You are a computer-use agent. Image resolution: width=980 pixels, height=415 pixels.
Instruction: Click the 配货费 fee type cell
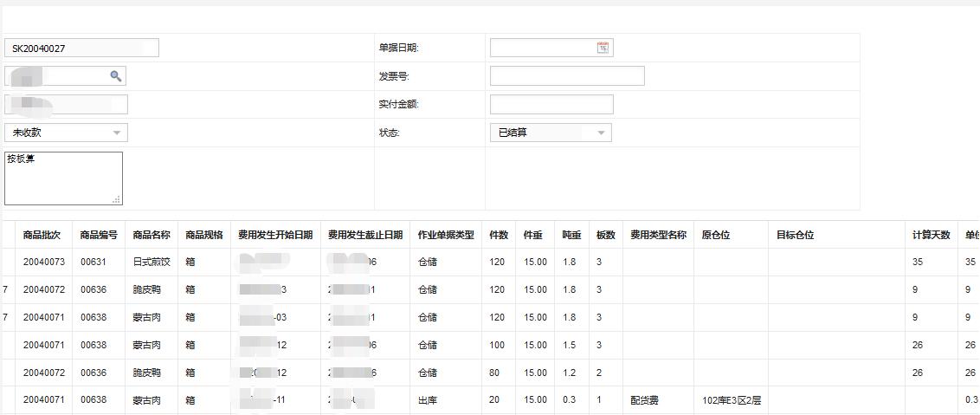pos(644,401)
